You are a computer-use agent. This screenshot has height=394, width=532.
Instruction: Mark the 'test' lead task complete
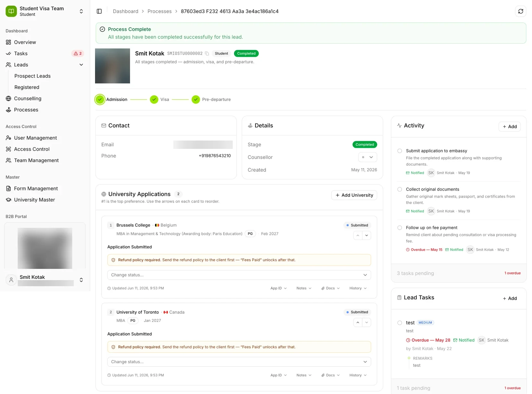400,323
